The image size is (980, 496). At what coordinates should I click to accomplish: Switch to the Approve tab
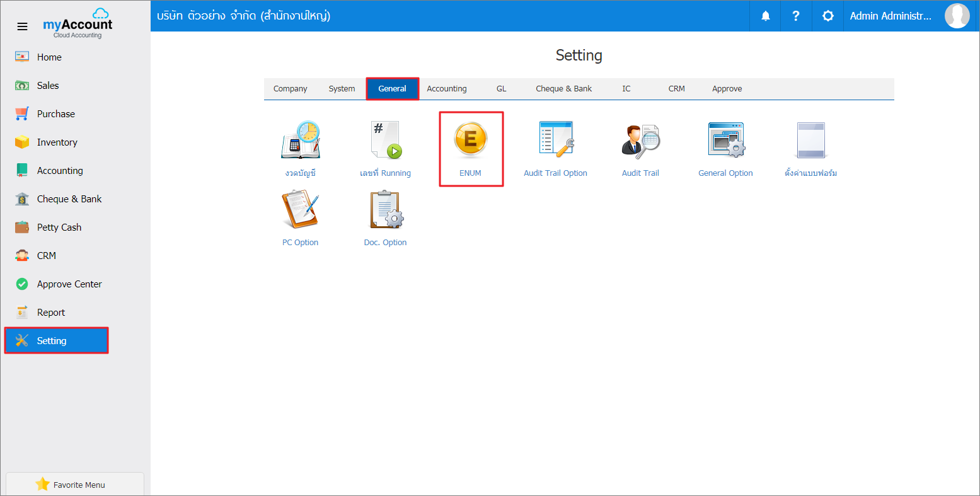(x=727, y=89)
